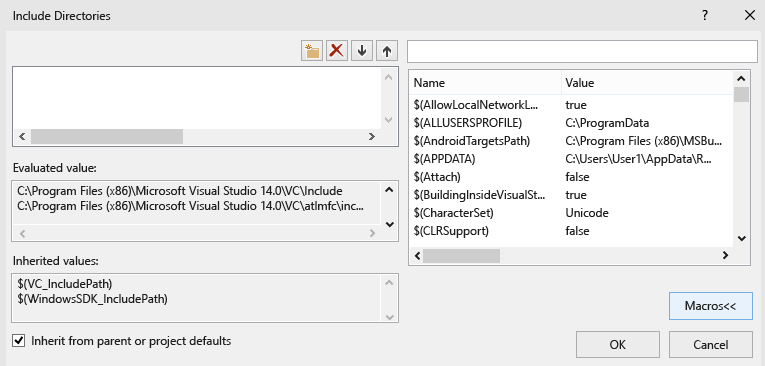The width and height of the screenshot is (765, 366).
Task: Click the help question mark icon
Action: click(x=705, y=16)
